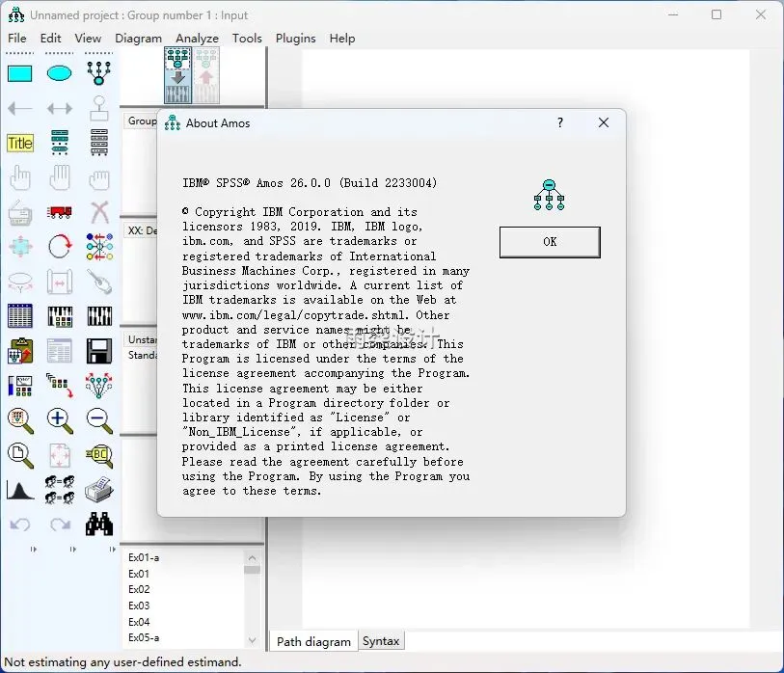Click the undo arrow icon
Viewport: 784px width, 673px height.
[20, 525]
